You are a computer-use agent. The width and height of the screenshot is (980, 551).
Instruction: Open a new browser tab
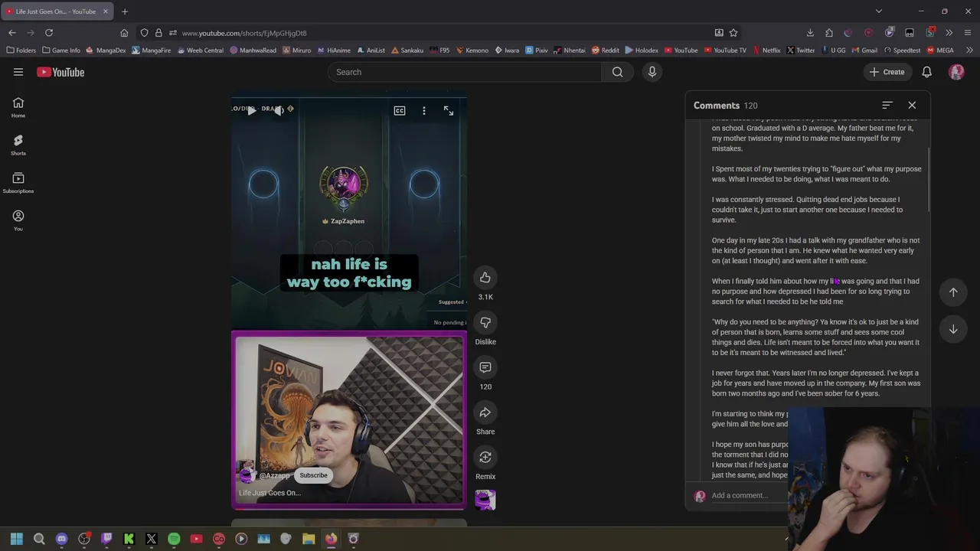pyautogui.click(x=125, y=11)
